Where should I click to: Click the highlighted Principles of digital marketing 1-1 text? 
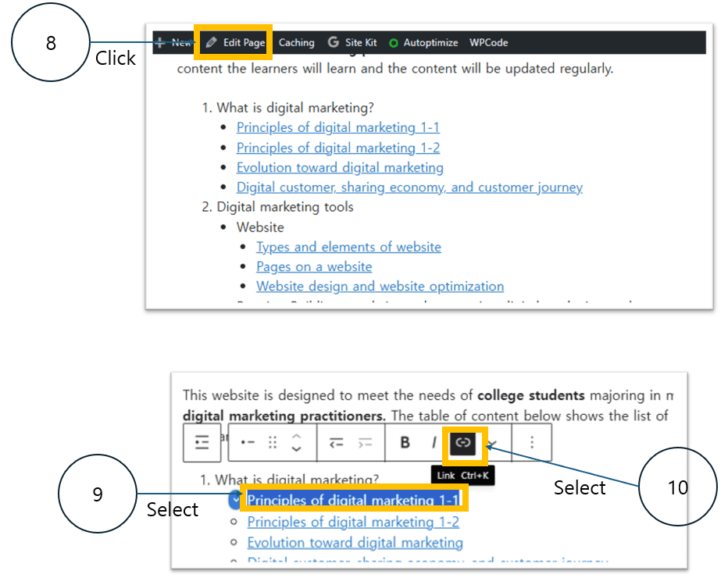352,501
